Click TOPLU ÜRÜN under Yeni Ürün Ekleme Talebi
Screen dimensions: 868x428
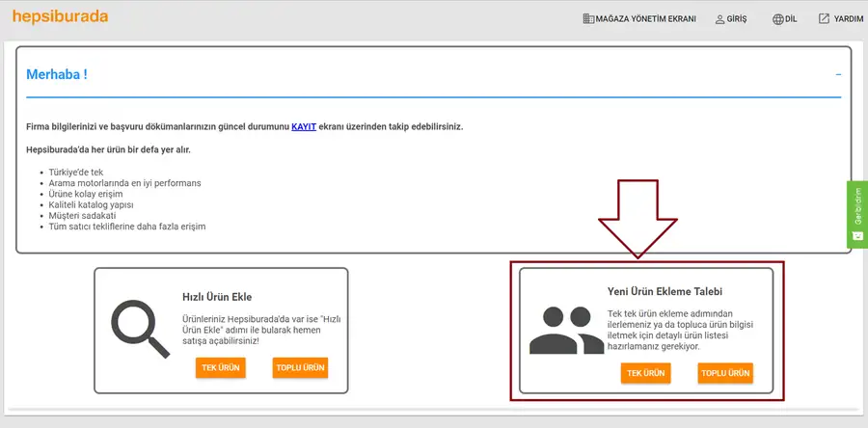[x=725, y=373]
